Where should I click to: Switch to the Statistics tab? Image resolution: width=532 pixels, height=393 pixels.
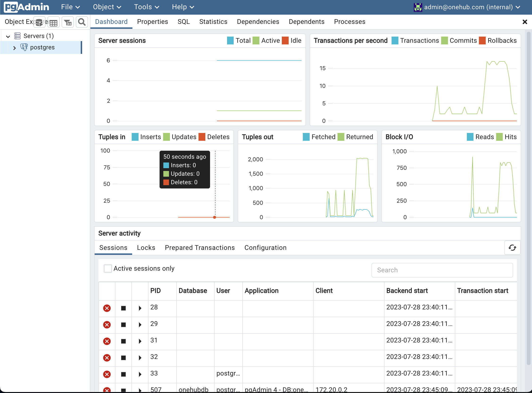coord(213,22)
